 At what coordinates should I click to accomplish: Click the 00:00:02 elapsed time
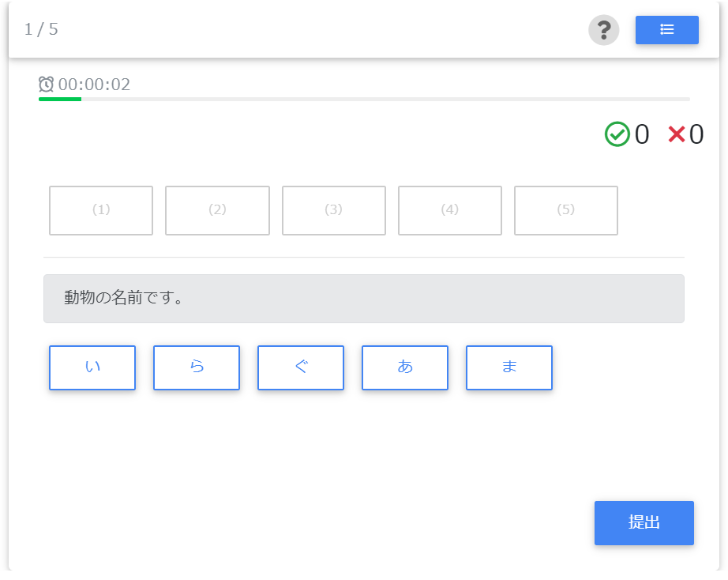click(x=94, y=85)
